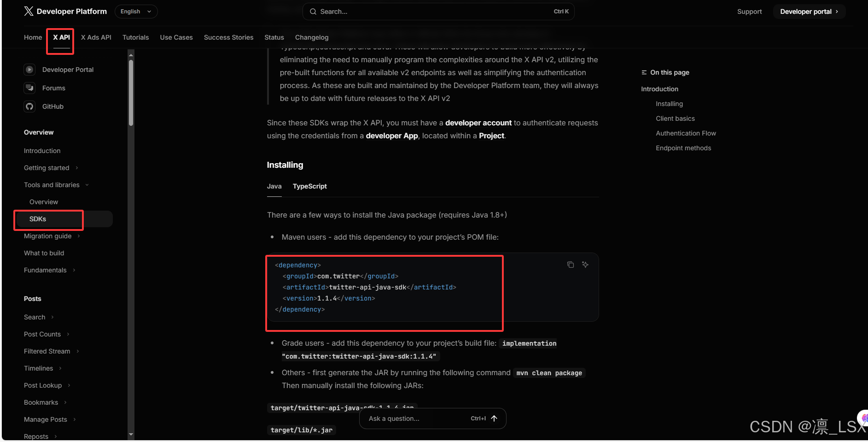Open the Tutorials nav tab
This screenshot has width=868, height=442.
click(136, 37)
